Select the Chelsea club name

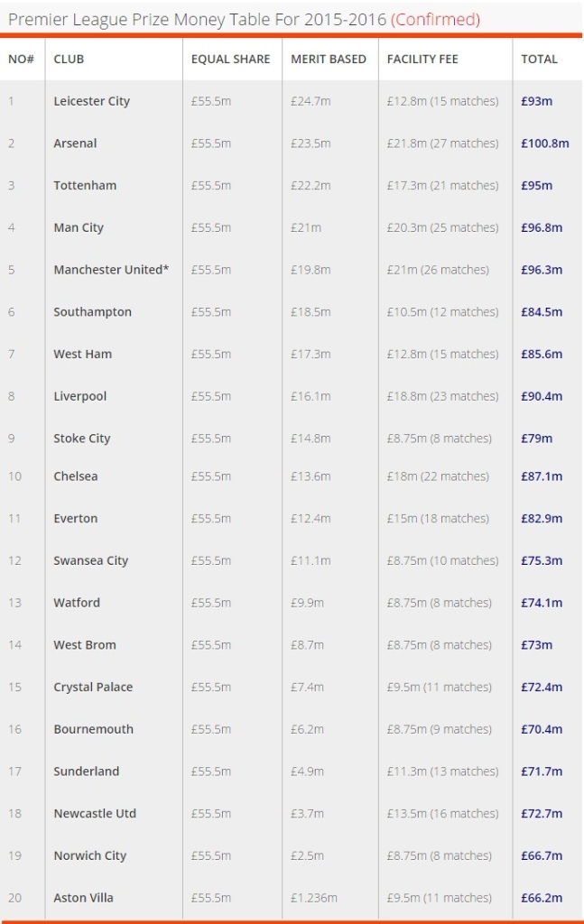[76, 476]
